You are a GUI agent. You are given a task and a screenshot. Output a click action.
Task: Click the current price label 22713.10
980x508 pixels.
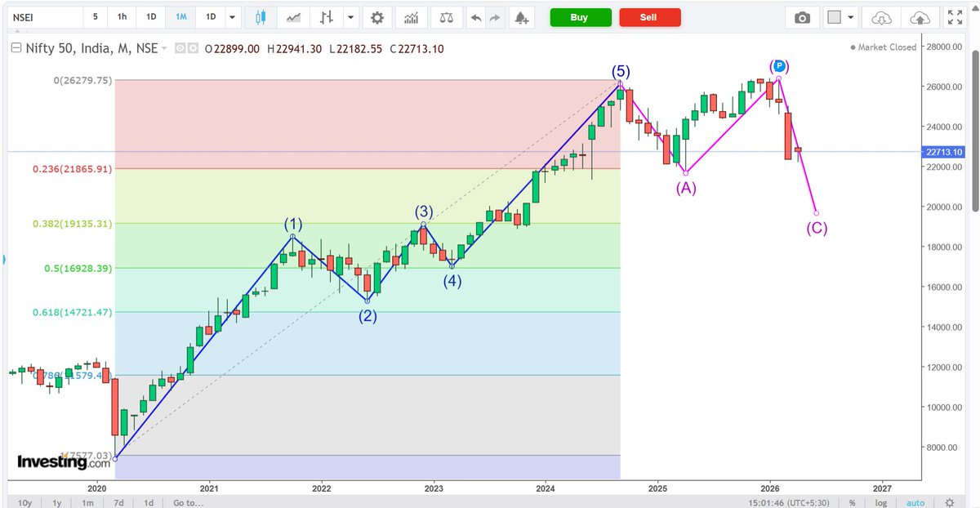point(942,152)
